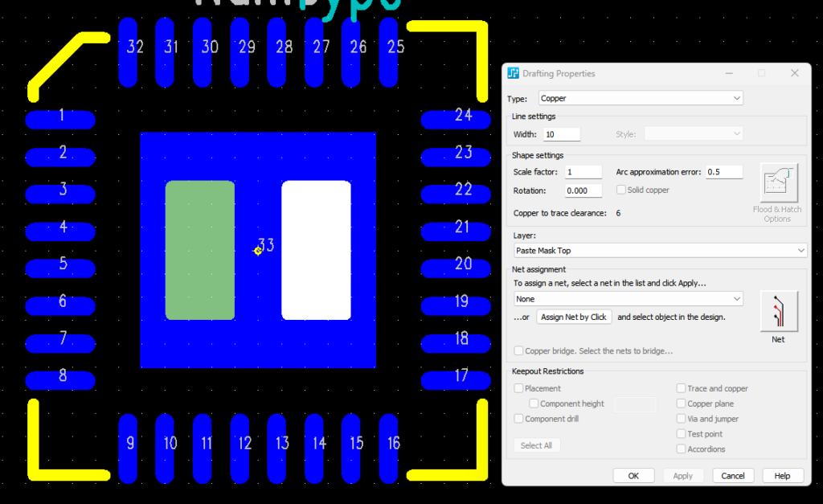The image size is (823, 504).
Task: Click the green paste mask rectangle
Action: (200, 250)
